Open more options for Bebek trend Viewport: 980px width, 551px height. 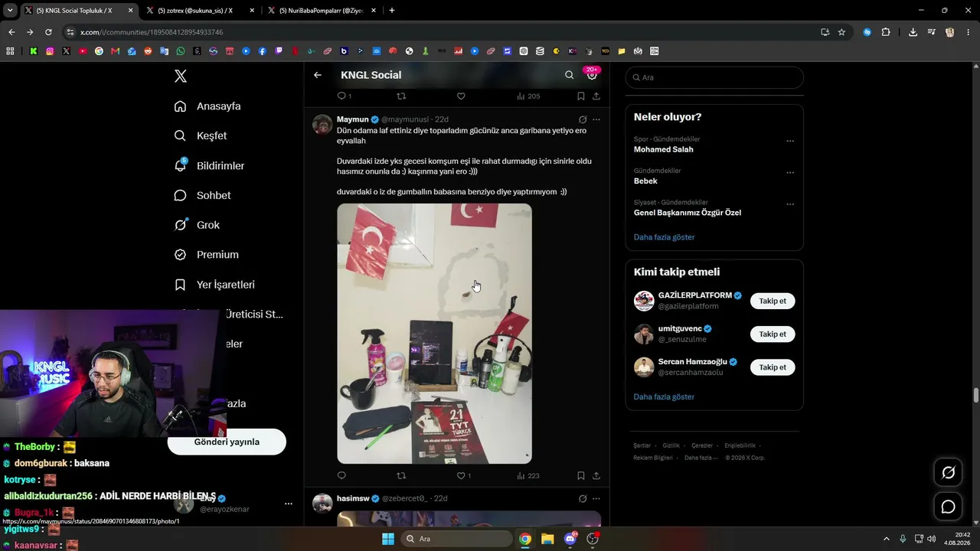(x=790, y=172)
